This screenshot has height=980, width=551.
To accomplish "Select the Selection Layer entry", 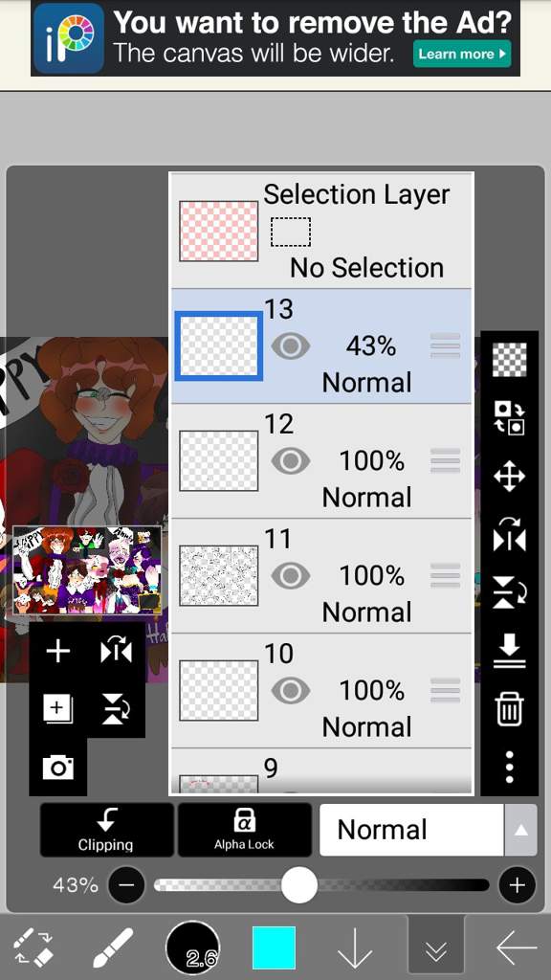I will coord(321,231).
